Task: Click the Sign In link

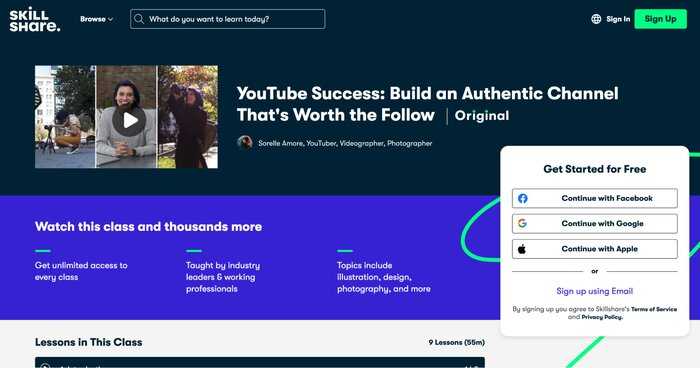Action: [618, 19]
